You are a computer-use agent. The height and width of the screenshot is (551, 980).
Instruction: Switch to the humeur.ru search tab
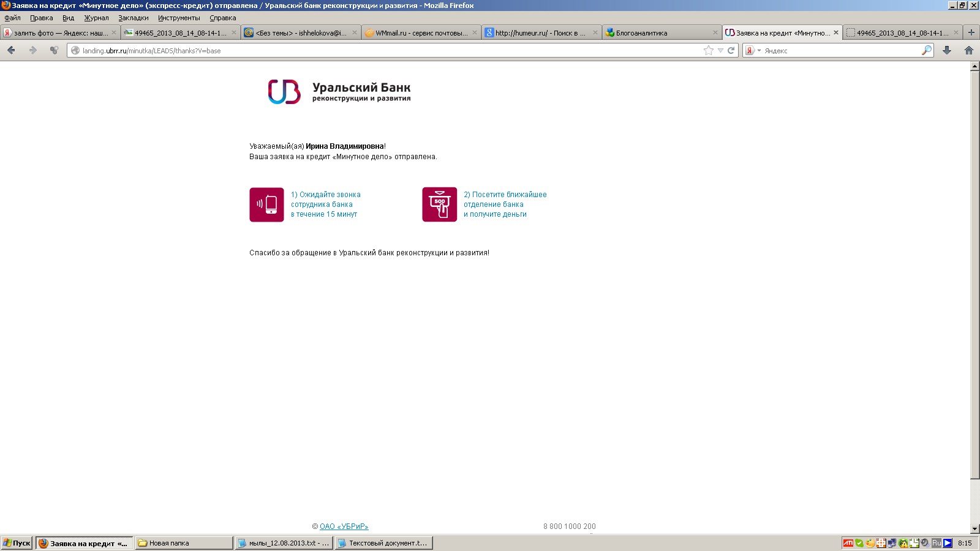click(x=541, y=32)
